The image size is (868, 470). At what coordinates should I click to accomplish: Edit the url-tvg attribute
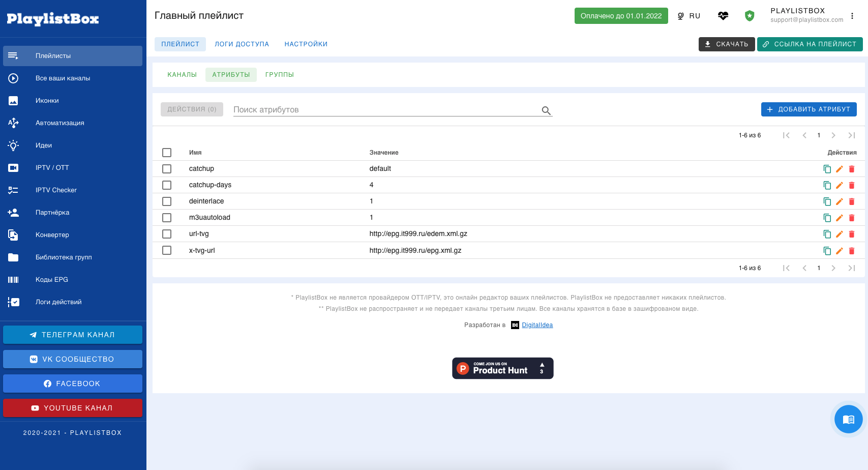pos(840,234)
